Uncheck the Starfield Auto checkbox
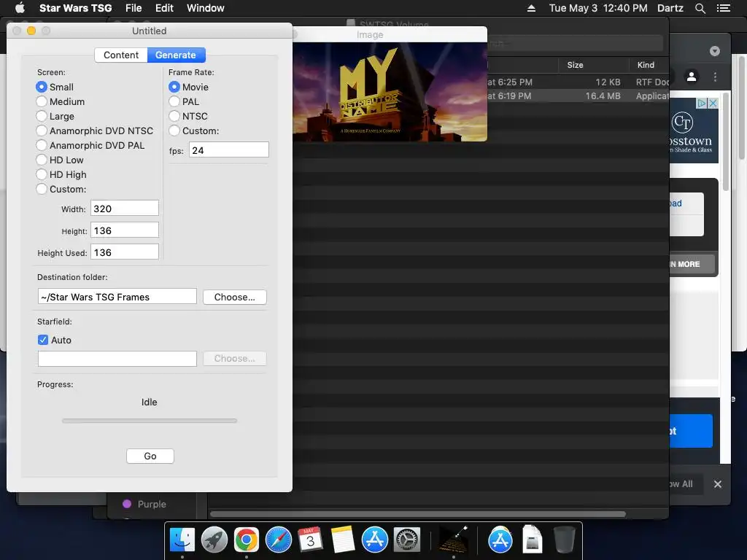The image size is (747, 560). [x=43, y=340]
